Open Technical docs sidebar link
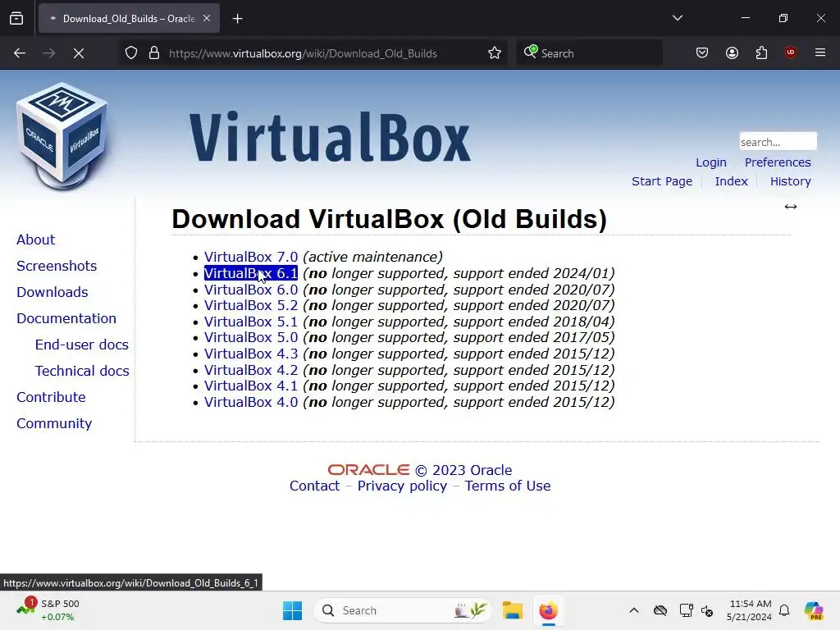The height and width of the screenshot is (630, 840). pos(82,371)
